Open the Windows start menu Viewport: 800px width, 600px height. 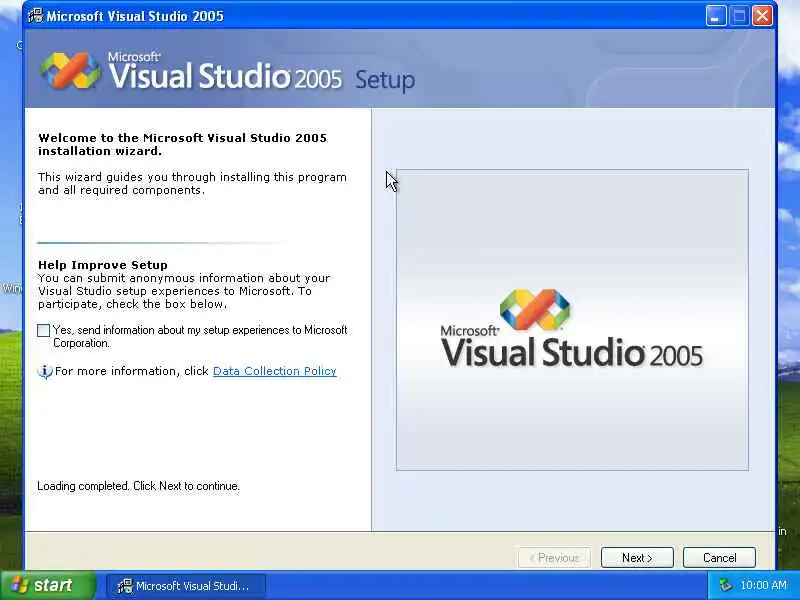coord(48,585)
